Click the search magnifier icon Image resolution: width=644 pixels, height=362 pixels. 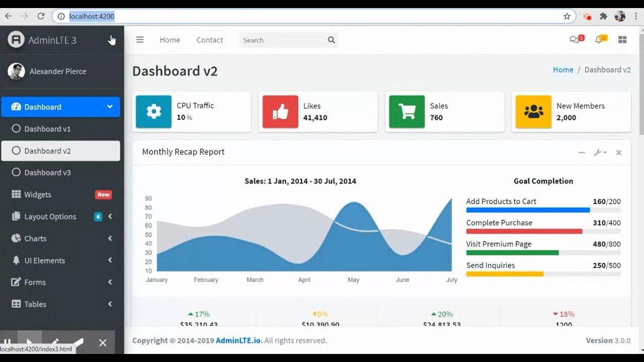(x=331, y=40)
